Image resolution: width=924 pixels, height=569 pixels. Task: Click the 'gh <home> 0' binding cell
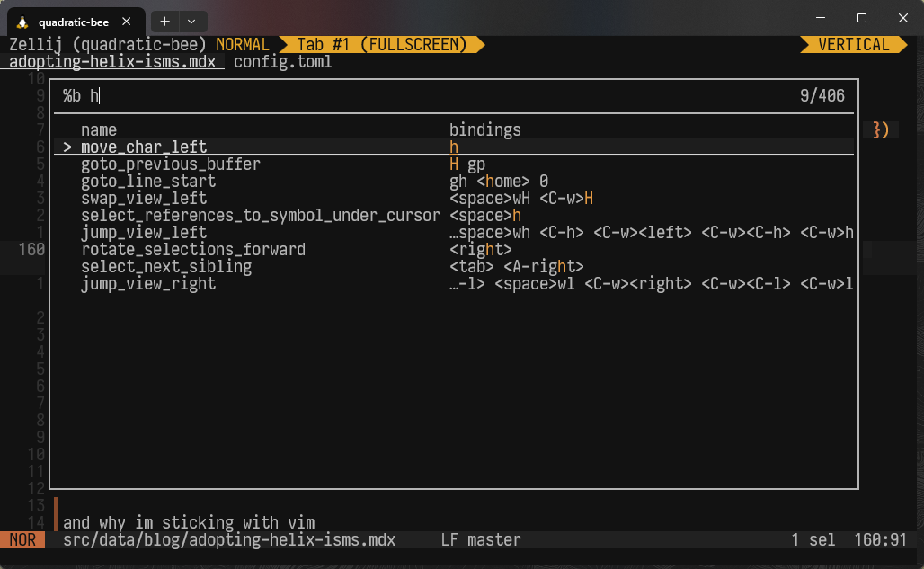[499, 181]
